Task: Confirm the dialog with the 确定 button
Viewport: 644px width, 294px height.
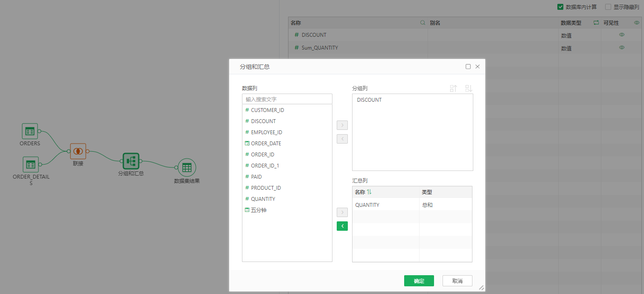Action: 419,281
